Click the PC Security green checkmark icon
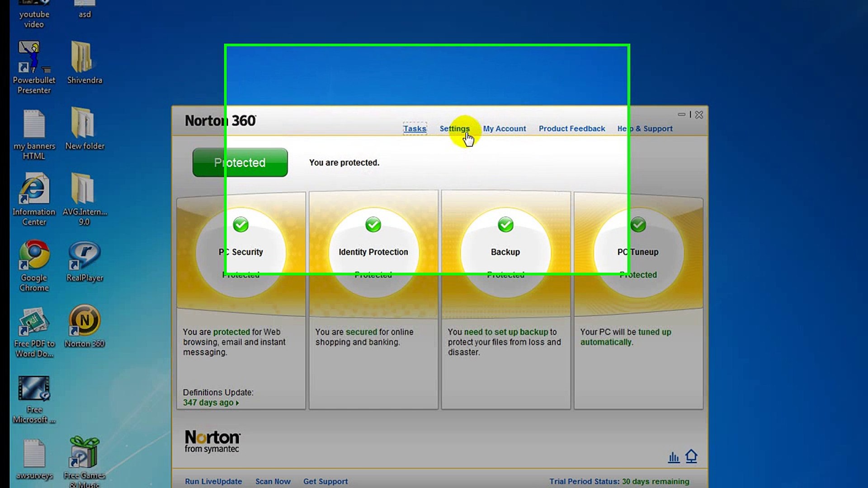This screenshot has height=488, width=868. [x=241, y=225]
